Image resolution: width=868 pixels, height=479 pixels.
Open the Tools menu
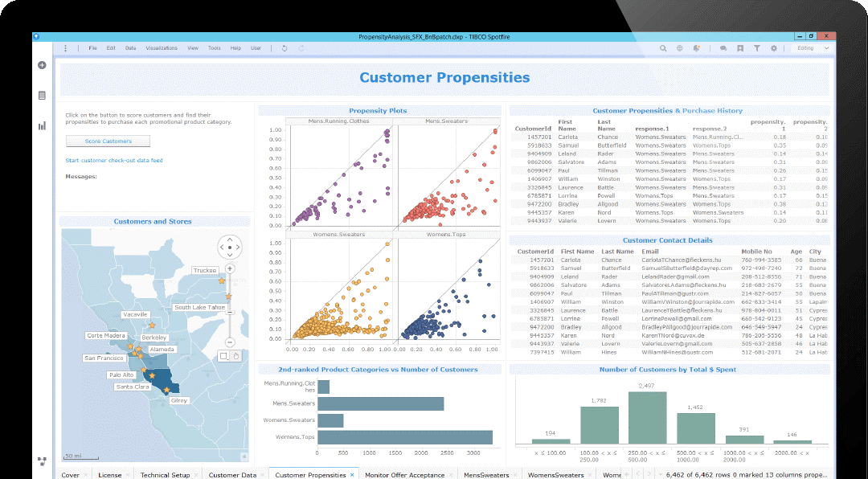pyautogui.click(x=215, y=48)
